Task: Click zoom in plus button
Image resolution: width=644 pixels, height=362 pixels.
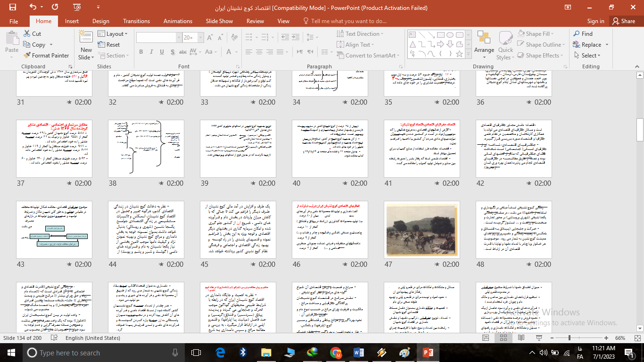Action: coord(606,338)
